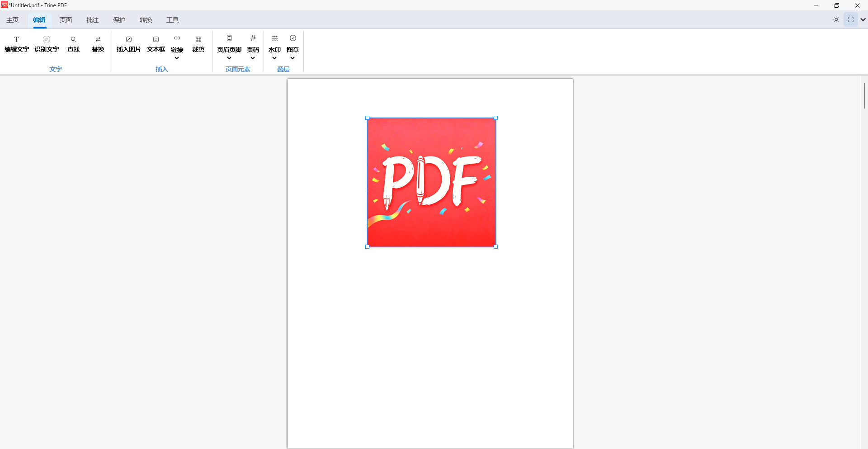
Task: Select the 编辑 tab
Action: tap(39, 20)
